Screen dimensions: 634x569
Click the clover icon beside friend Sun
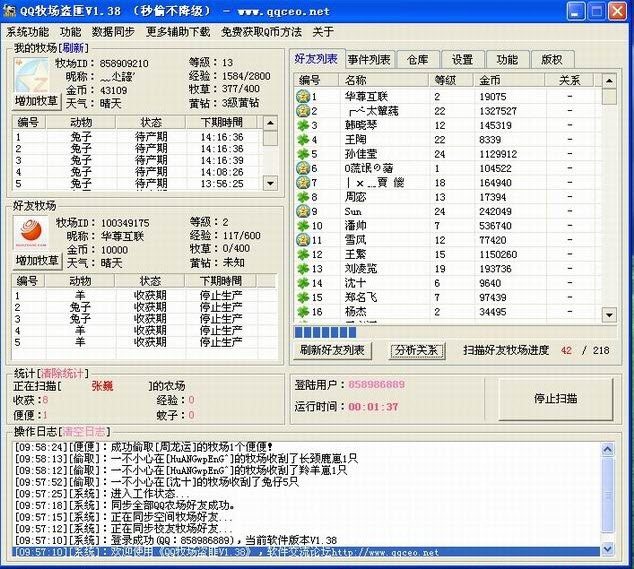[302, 212]
